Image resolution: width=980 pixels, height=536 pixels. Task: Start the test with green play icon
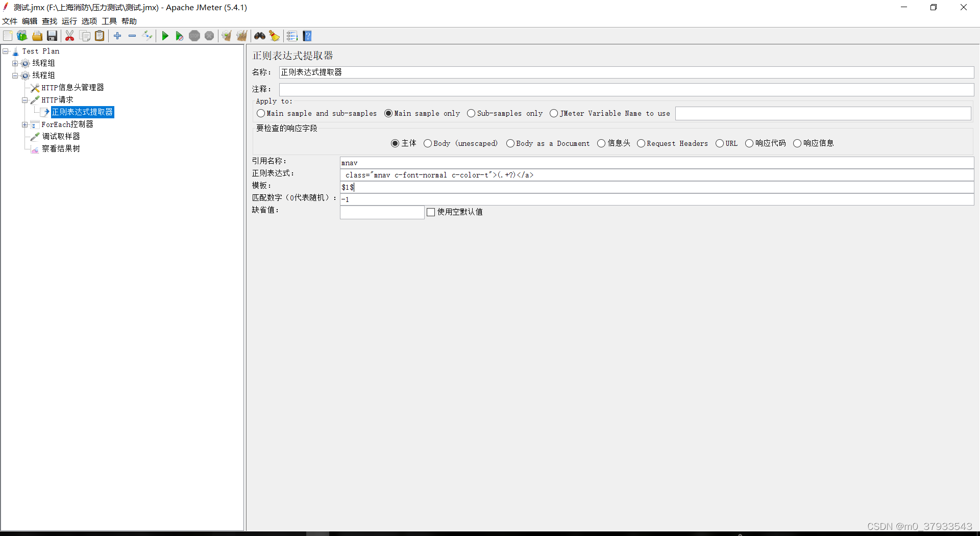(x=165, y=36)
